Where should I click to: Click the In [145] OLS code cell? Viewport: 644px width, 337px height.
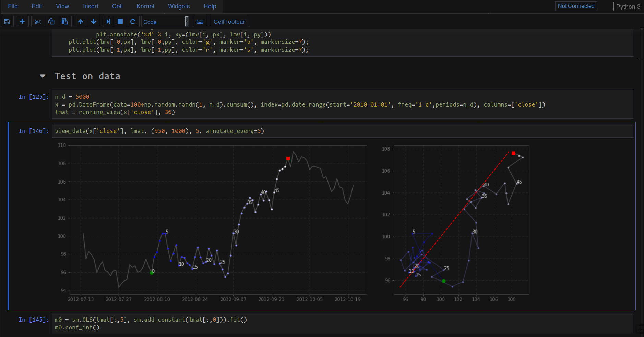[x=342, y=324]
